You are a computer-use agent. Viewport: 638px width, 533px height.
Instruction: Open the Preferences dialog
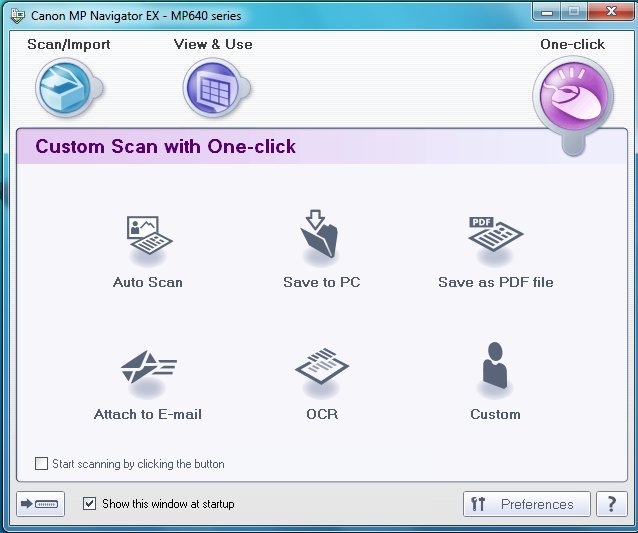pos(525,504)
